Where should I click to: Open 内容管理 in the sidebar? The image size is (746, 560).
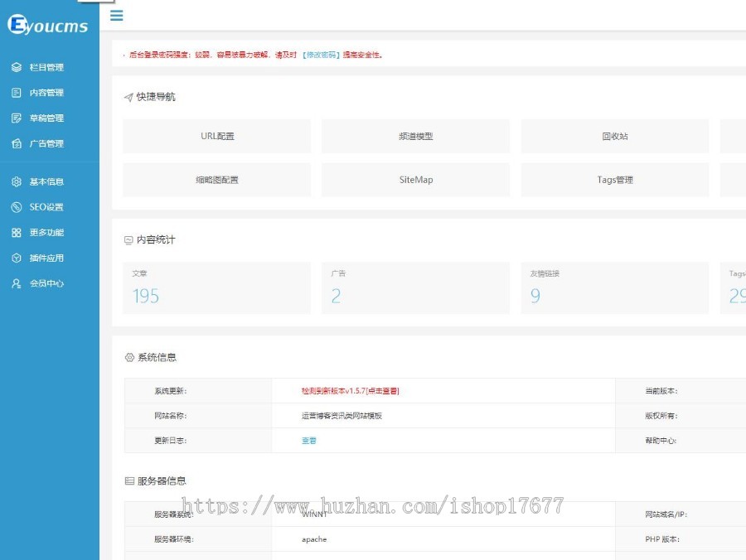tap(46, 93)
